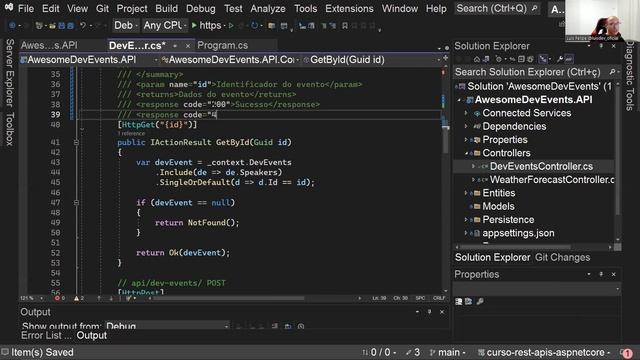Viewport: 640px width, 360px height.
Task: Open the Debug menu
Action: (200, 9)
